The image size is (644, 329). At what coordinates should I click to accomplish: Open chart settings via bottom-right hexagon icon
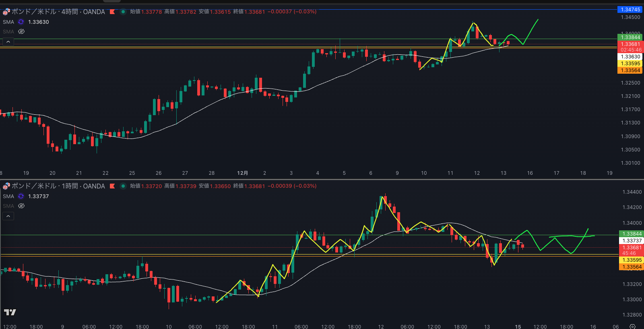[632, 326]
